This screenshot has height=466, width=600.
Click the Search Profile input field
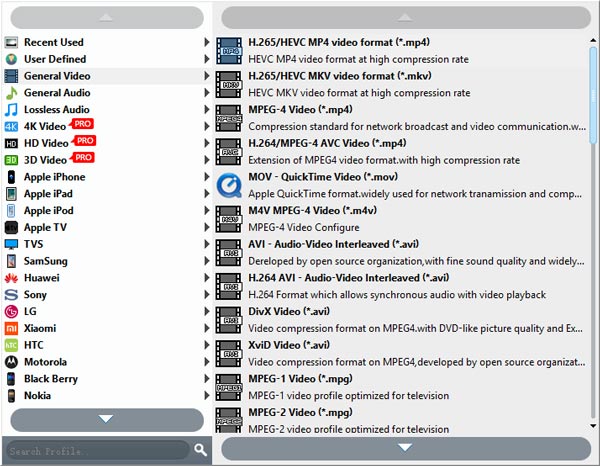click(95, 450)
